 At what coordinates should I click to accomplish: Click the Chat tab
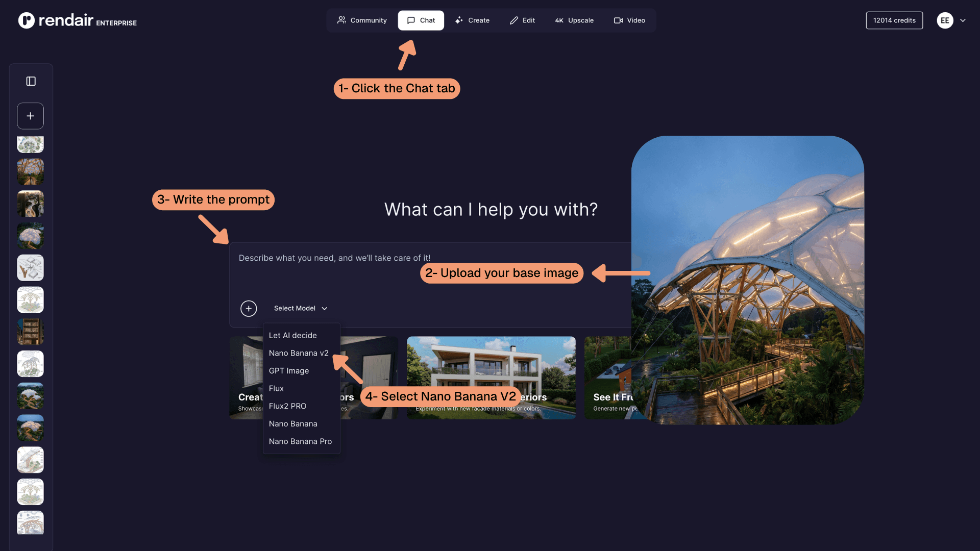point(421,20)
